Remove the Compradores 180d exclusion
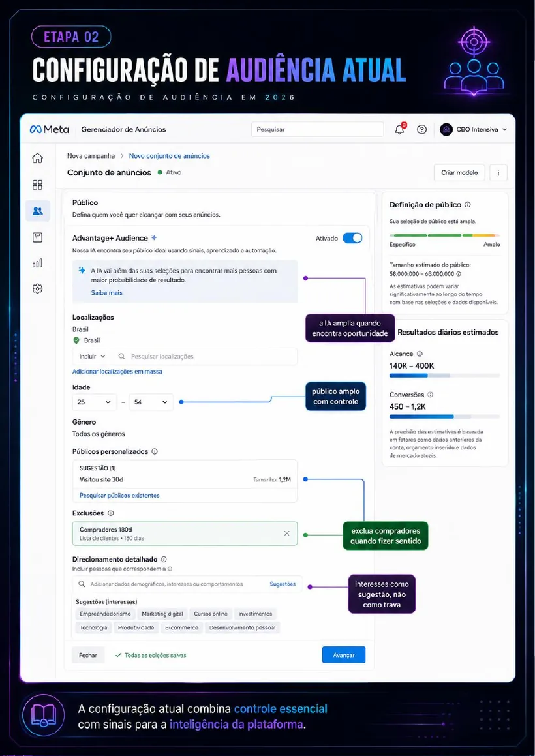535x756 pixels. pyautogui.click(x=286, y=534)
